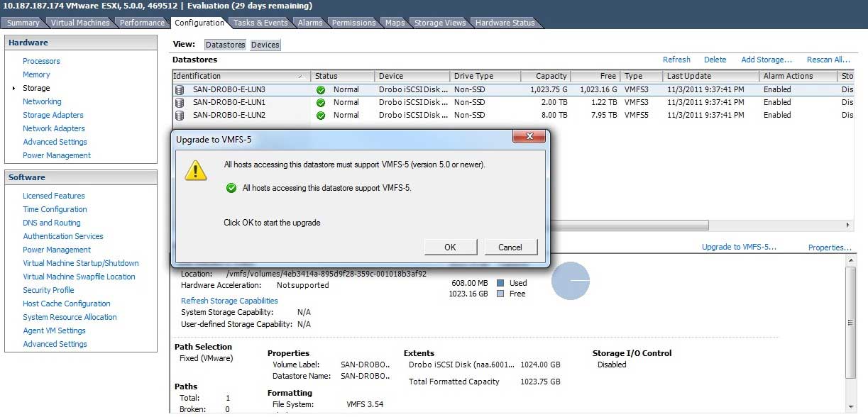Click the datastore usage pie chart
The image size is (868, 417).
coord(571,281)
